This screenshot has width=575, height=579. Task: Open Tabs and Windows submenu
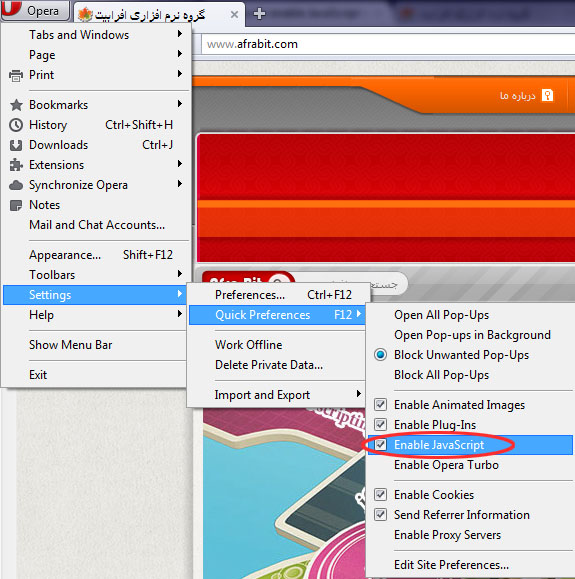click(x=96, y=35)
